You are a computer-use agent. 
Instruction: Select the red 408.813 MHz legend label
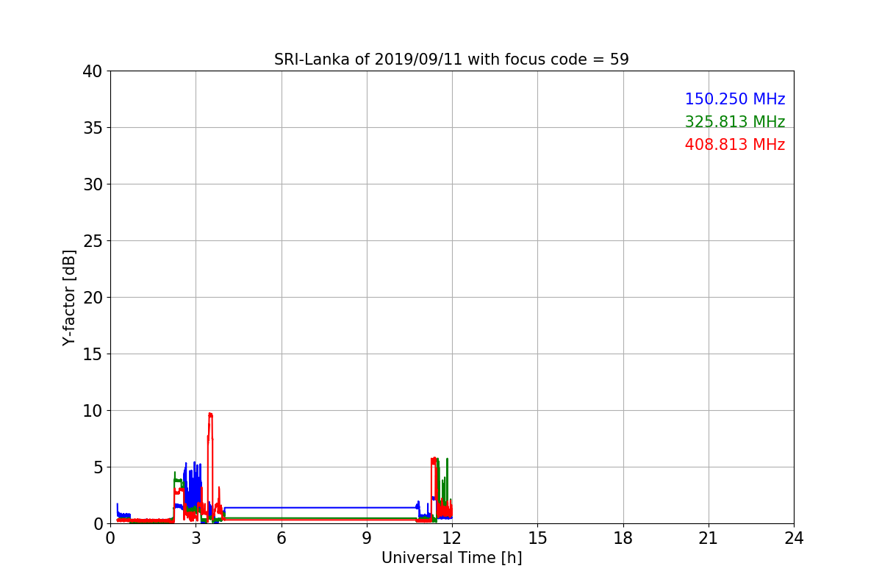[735, 145]
